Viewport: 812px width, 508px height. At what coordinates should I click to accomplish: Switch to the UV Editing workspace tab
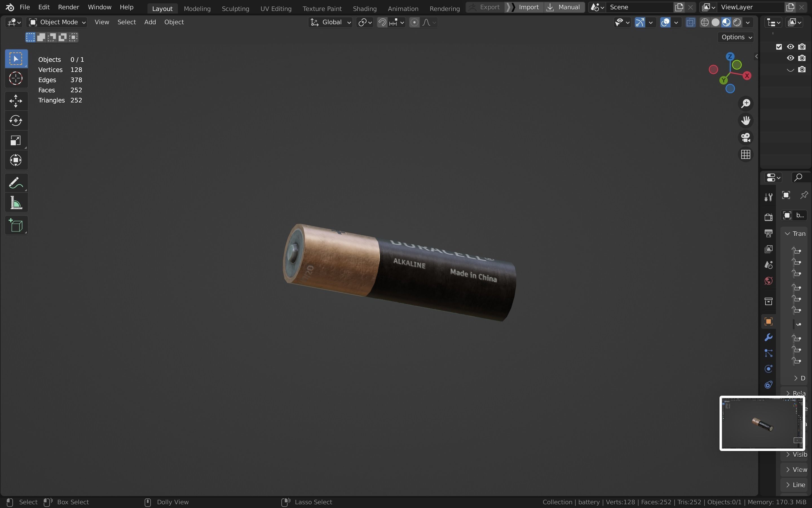276,8
